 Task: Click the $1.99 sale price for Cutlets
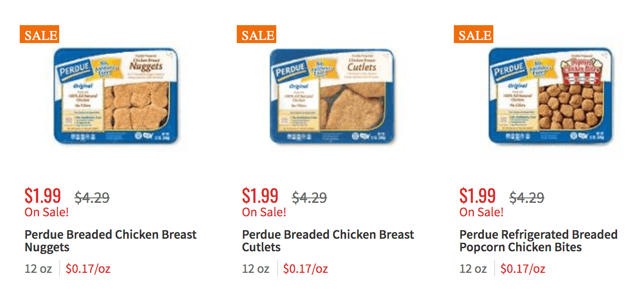(260, 196)
